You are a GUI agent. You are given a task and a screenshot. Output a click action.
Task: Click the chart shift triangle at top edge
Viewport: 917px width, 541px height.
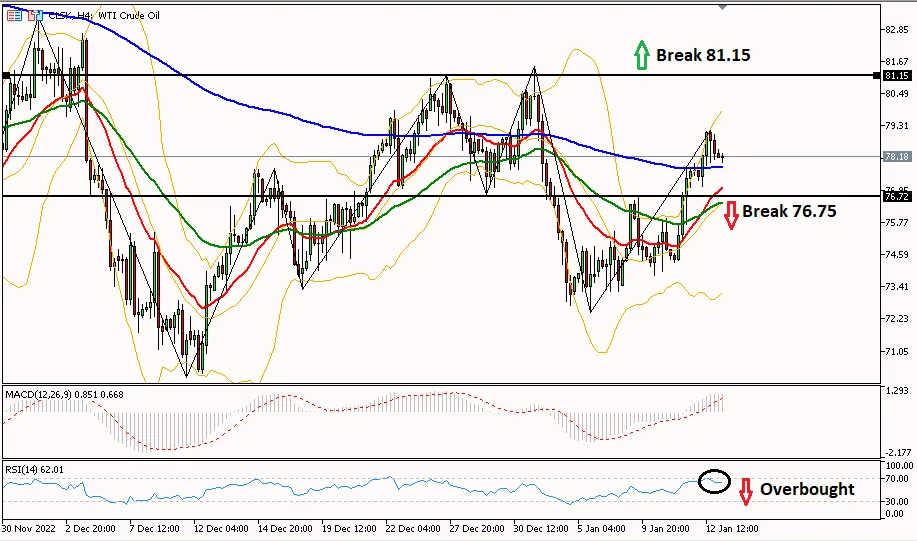[723, 7]
